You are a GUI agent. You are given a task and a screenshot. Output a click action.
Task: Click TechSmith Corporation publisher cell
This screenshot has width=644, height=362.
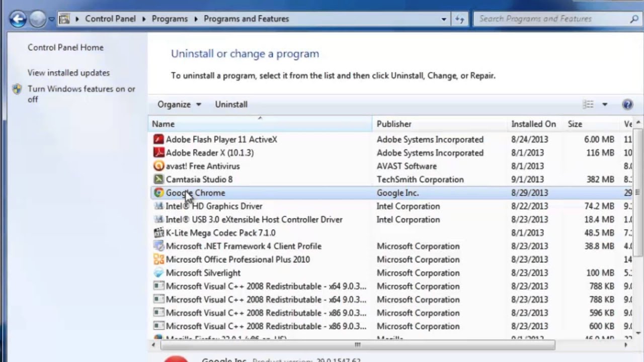[x=420, y=179]
